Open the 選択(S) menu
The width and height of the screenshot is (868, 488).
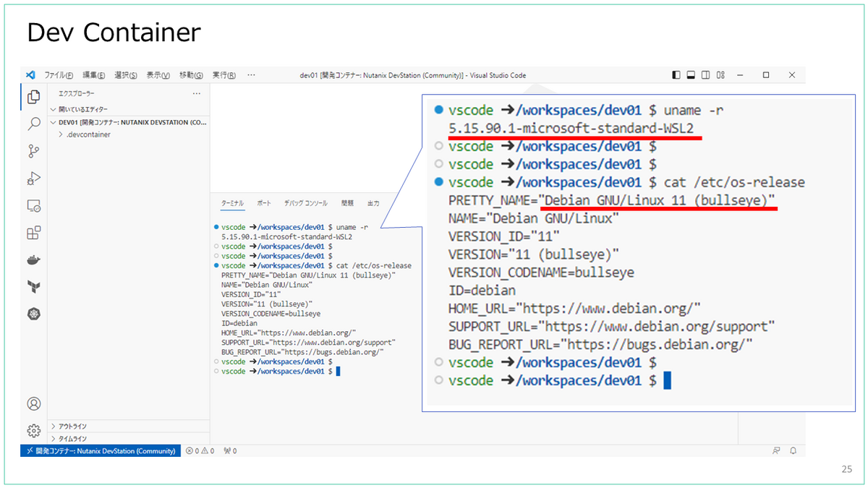pyautogui.click(x=126, y=75)
